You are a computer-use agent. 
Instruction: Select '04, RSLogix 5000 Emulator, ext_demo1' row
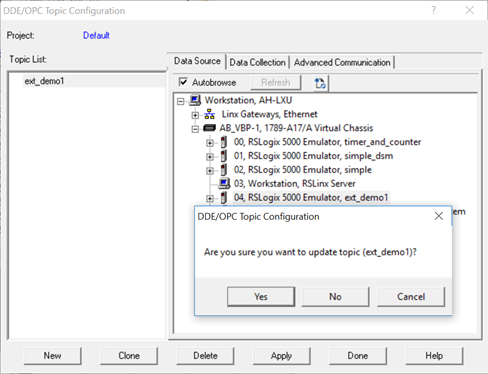311,198
